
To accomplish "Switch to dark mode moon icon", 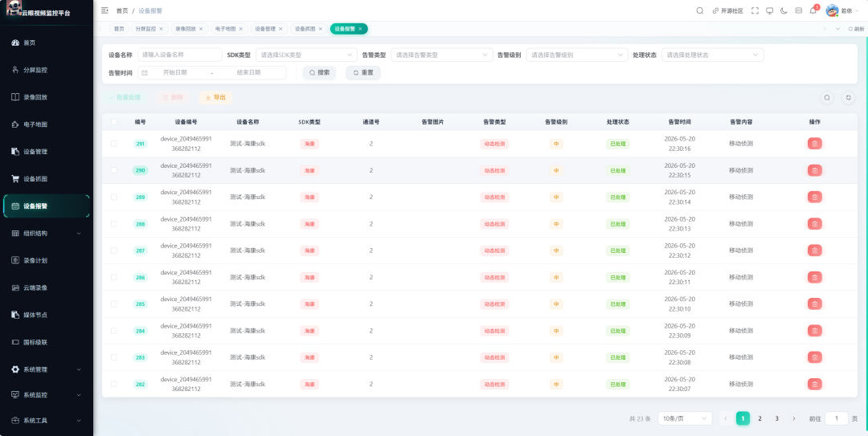I will 784,10.
